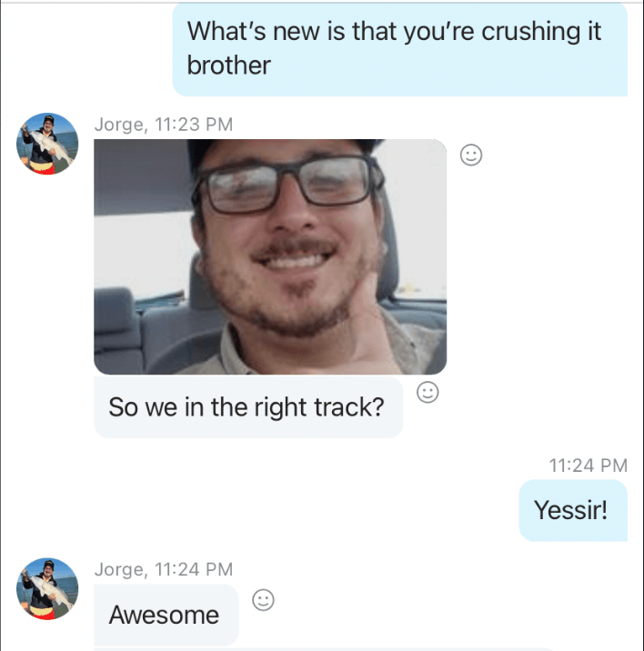Select the partially visible bubble below "Awesome"

(324, 649)
